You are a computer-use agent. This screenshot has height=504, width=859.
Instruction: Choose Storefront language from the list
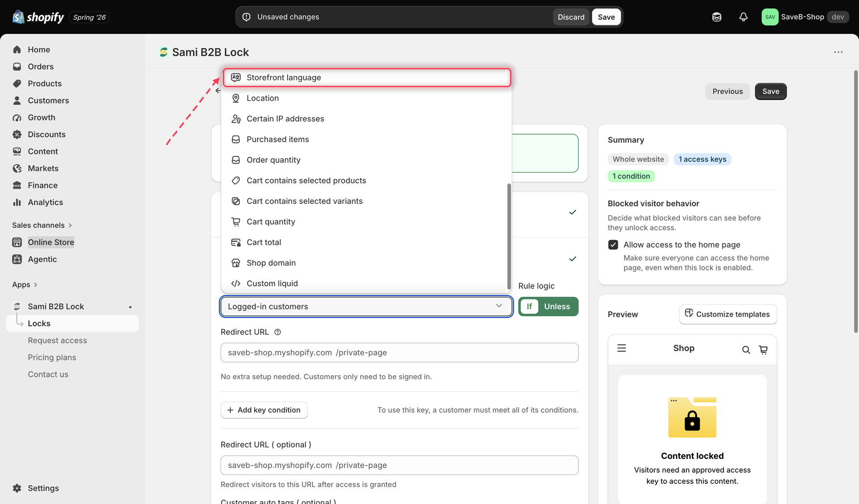[367, 77]
